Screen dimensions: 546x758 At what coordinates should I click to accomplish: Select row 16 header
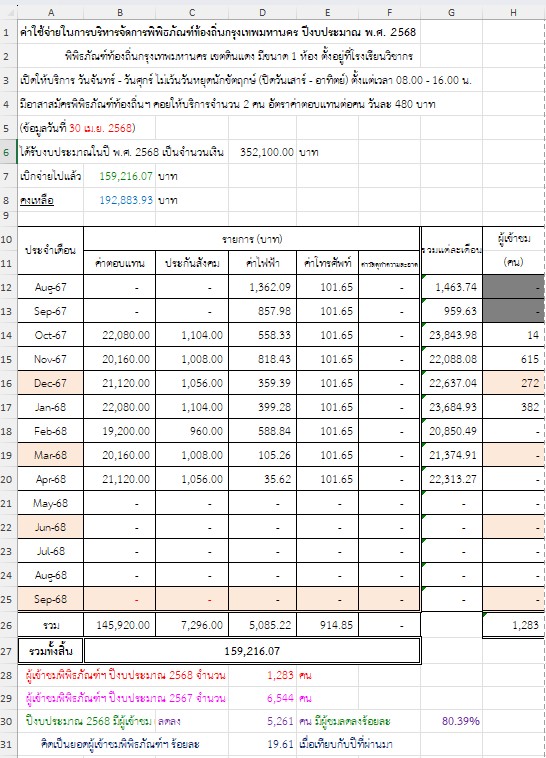pos(7,383)
